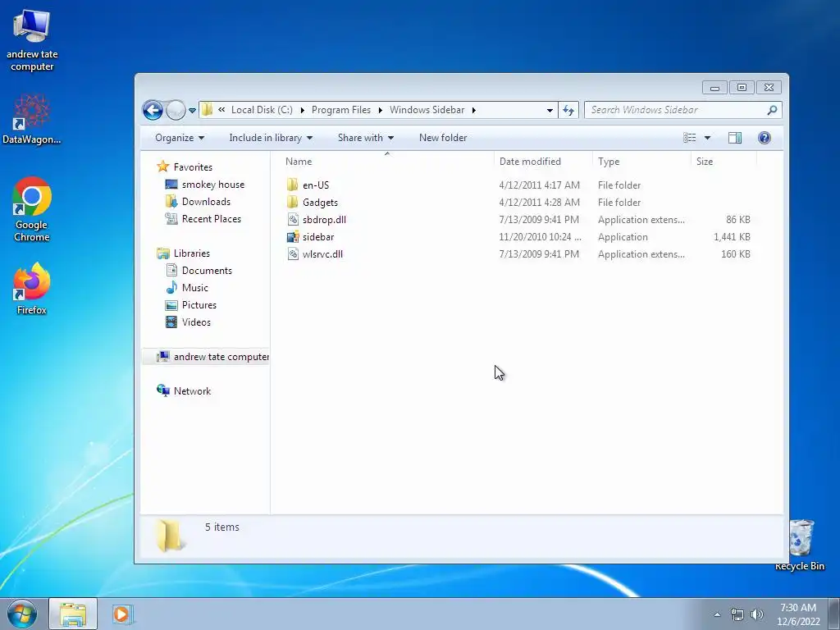Click the folder icon in address bar
Viewport: 840px width, 630px height.
(x=208, y=110)
